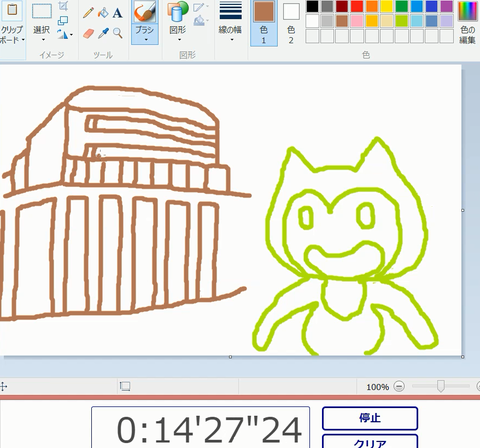Click the Shapes gallery icon
480x448 pixels.
coord(178,12)
